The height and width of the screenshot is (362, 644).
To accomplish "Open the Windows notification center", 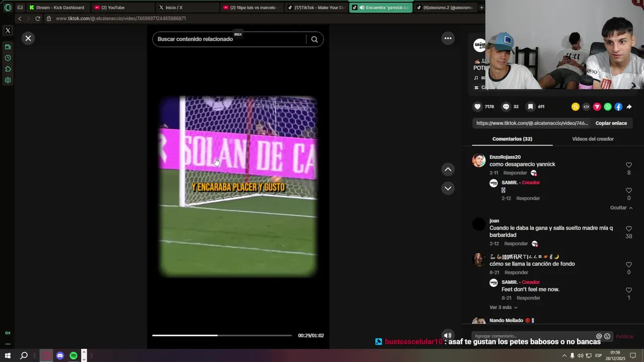I will point(633,355).
